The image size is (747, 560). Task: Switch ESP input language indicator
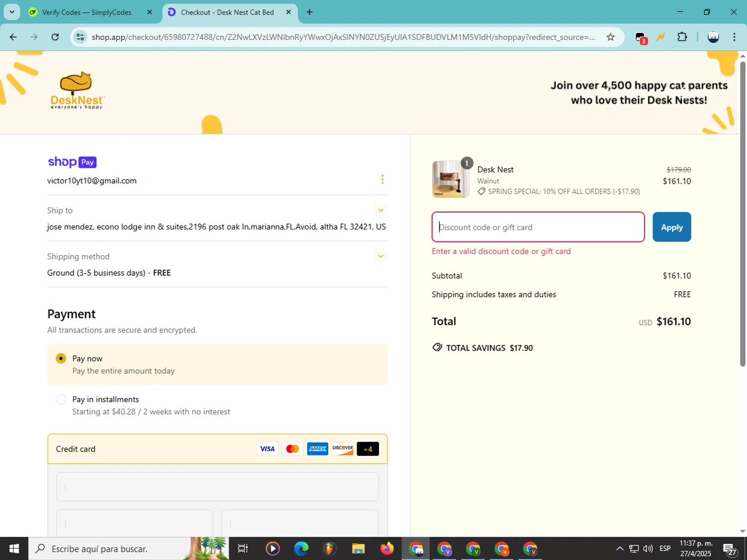(x=665, y=549)
